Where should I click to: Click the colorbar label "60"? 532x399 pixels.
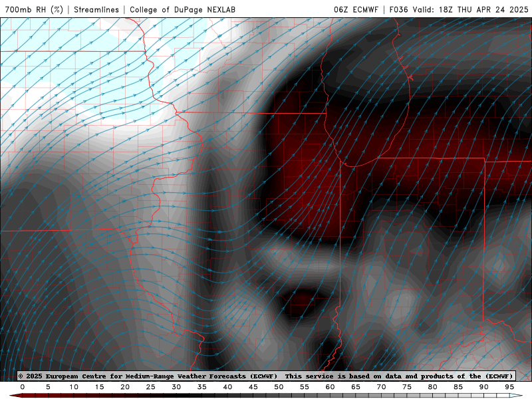tap(330, 387)
